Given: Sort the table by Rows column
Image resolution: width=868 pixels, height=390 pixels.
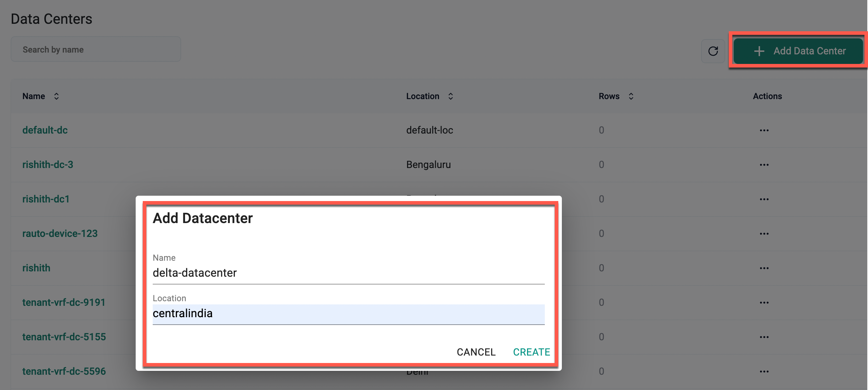Looking at the screenshot, I should pyautogui.click(x=631, y=96).
